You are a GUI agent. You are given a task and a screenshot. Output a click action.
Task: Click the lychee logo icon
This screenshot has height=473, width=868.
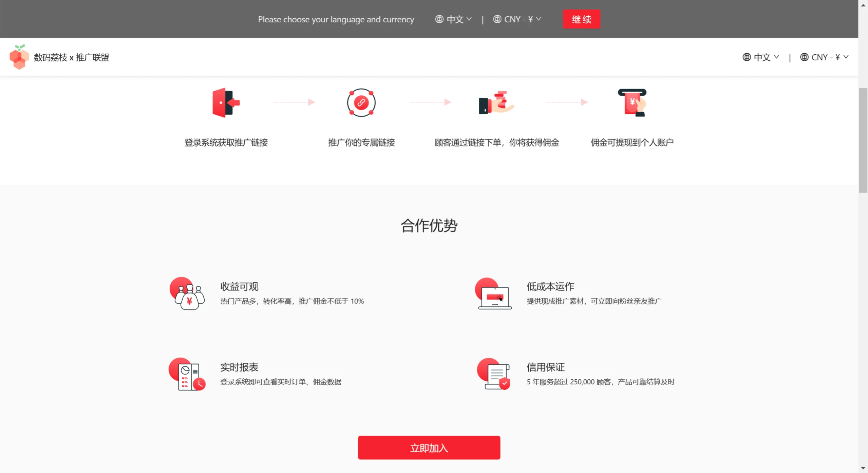[x=19, y=57]
